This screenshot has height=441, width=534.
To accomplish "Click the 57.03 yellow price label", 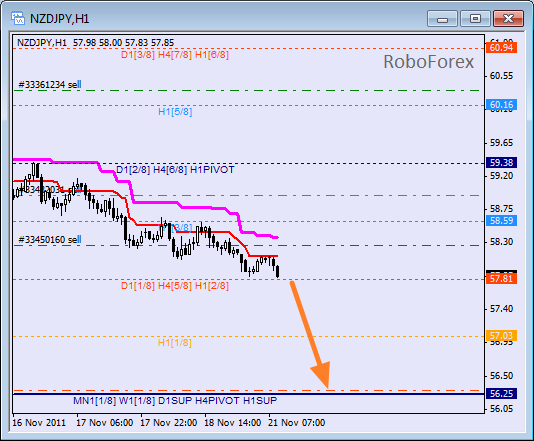I will 501,336.
